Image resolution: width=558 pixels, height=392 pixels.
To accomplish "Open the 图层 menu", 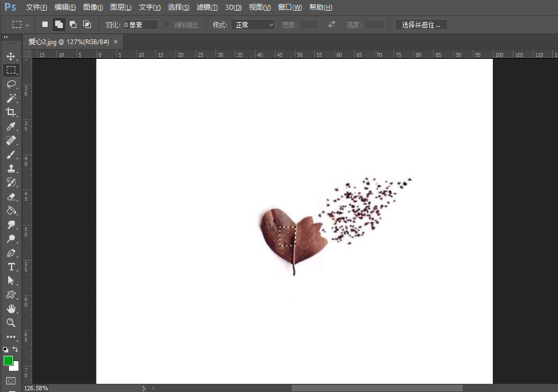I will point(121,7).
